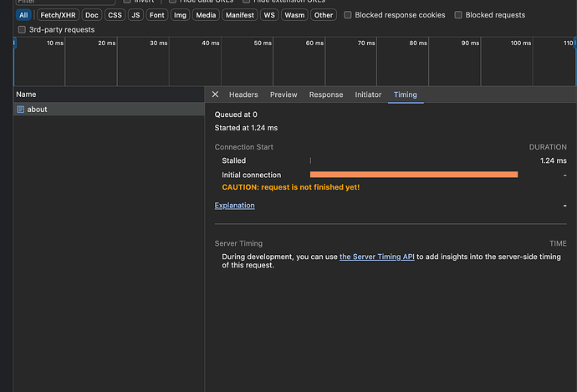The height and width of the screenshot is (392, 577).
Task: Show only Manifest requests
Action: click(240, 15)
